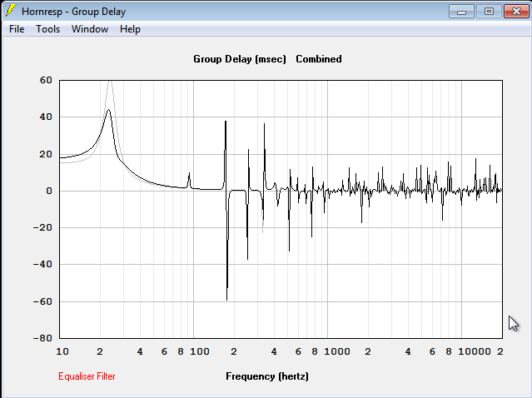Image resolution: width=532 pixels, height=398 pixels.
Task: Click the group delay peak near 25 Hz
Action: click(x=108, y=110)
